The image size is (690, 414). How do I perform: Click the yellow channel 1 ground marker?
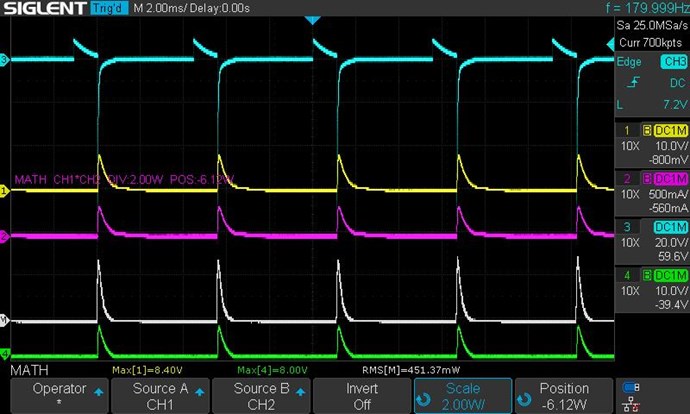click(4, 191)
